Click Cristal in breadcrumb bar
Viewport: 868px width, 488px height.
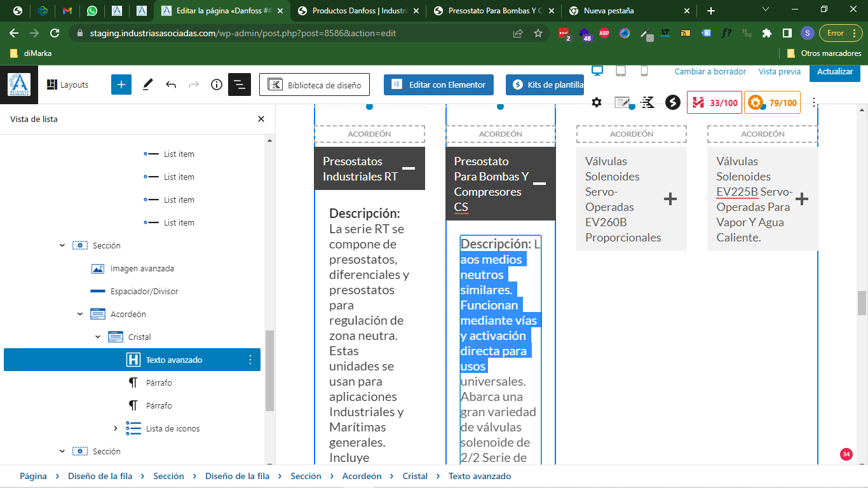[x=415, y=476]
